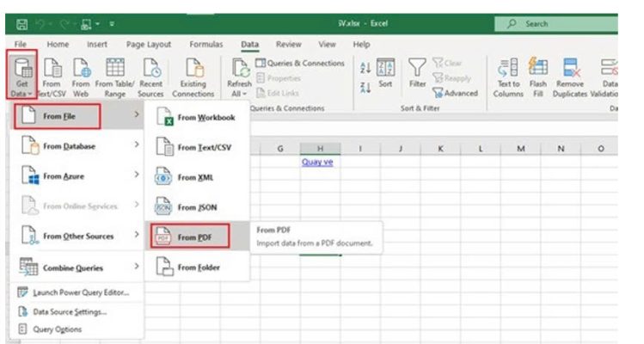
Task: Click Advanced filter option
Action: (x=456, y=93)
